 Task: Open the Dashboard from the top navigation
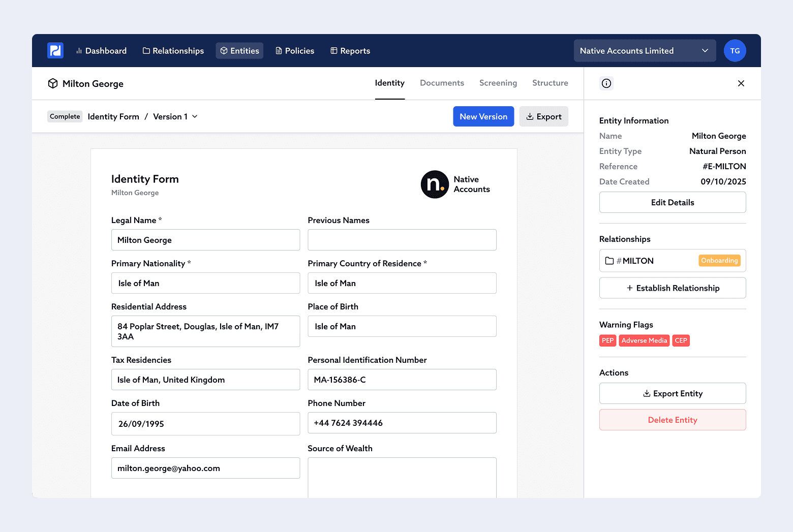tap(101, 50)
